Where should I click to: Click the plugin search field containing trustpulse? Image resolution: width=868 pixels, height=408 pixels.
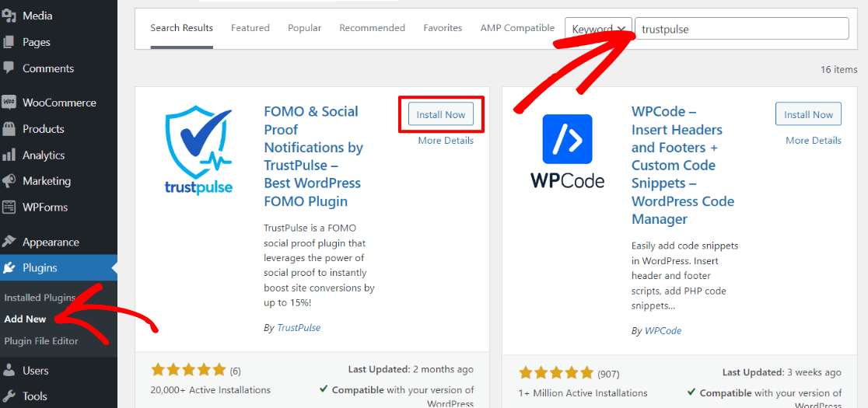[x=742, y=29]
